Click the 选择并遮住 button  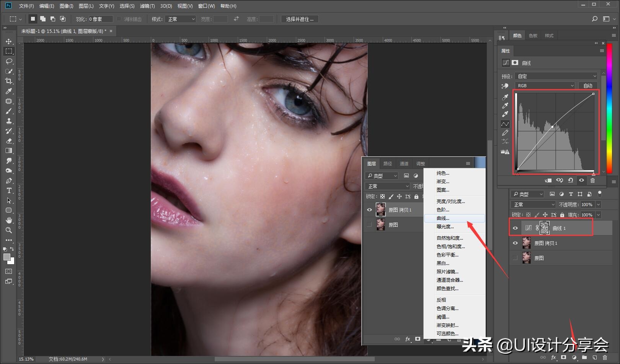tap(300, 19)
